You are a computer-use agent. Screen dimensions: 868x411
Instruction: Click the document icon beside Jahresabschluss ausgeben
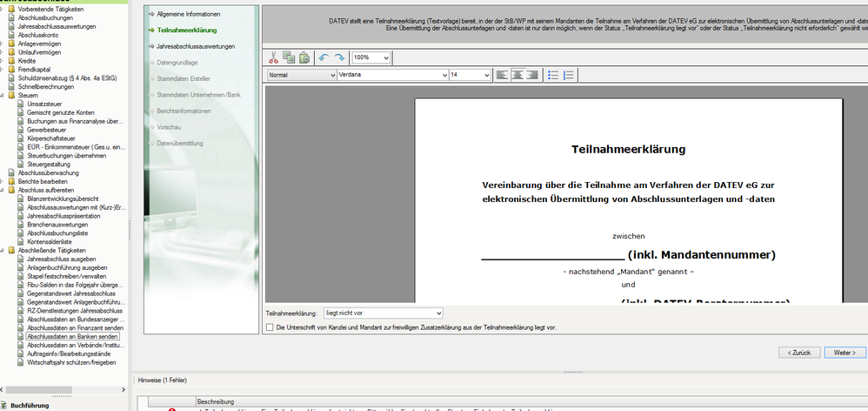point(21,259)
